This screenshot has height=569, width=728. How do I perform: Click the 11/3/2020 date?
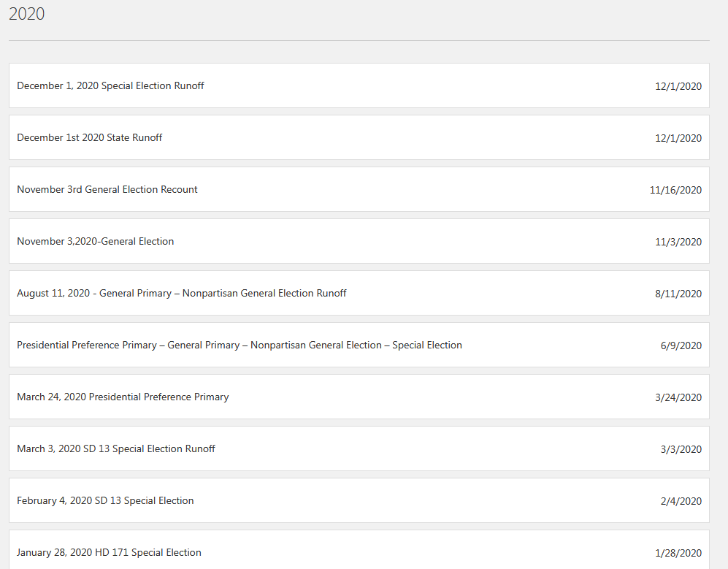(678, 242)
